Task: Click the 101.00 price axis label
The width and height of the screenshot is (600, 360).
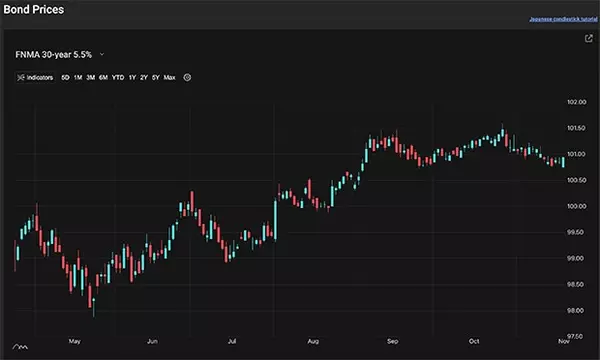Action: tap(577, 154)
